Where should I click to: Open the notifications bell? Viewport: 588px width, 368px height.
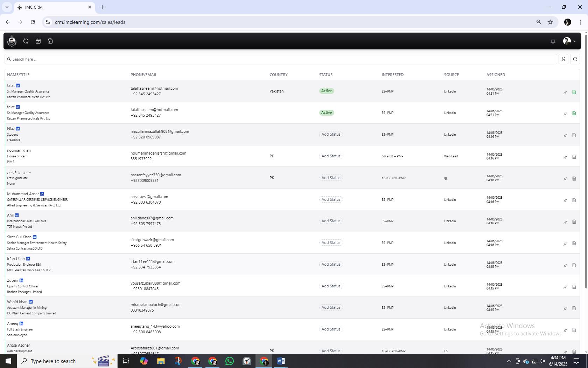tap(553, 41)
